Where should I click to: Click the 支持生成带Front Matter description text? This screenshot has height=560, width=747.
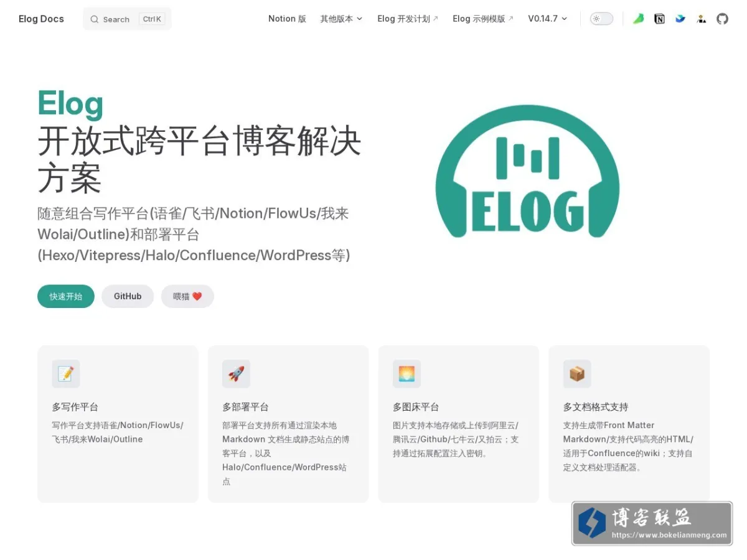point(628,446)
